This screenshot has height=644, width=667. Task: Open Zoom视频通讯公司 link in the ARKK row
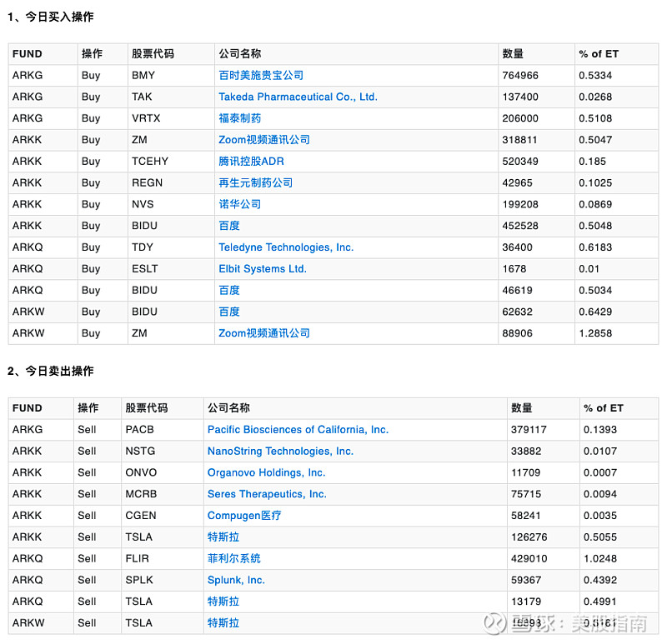click(x=263, y=140)
